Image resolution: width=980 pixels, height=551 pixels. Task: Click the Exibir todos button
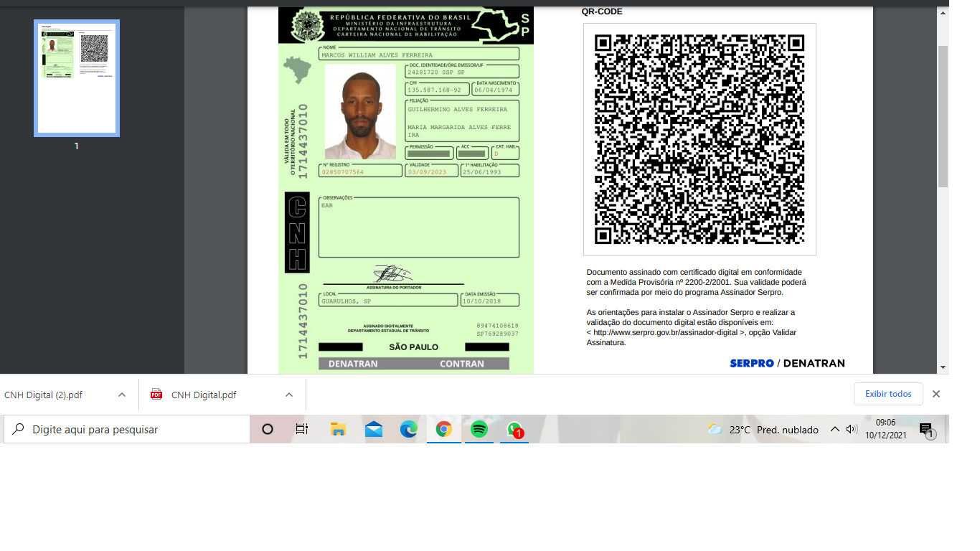click(888, 394)
